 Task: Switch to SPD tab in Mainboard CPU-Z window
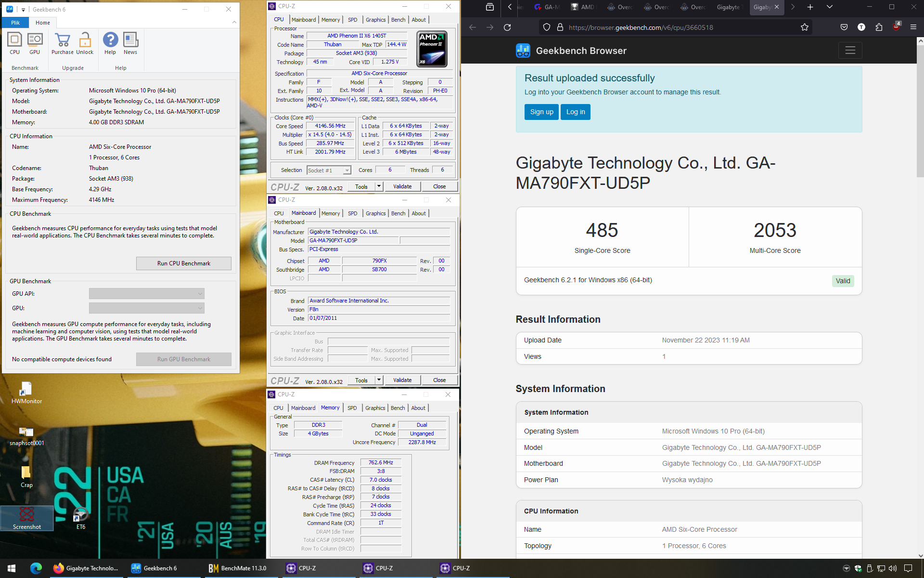click(x=353, y=213)
